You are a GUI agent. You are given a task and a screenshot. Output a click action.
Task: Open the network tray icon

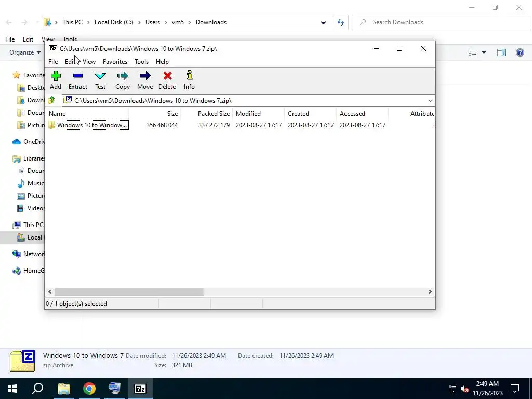point(453,389)
